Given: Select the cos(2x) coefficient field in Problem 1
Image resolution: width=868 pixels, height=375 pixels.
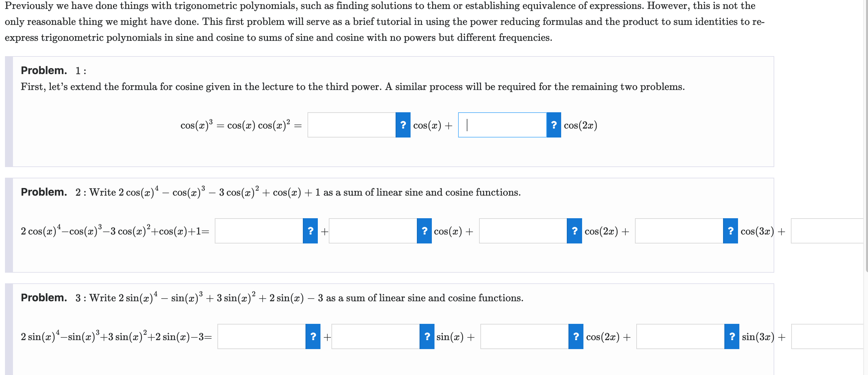Looking at the screenshot, I should (x=502, y=125).
